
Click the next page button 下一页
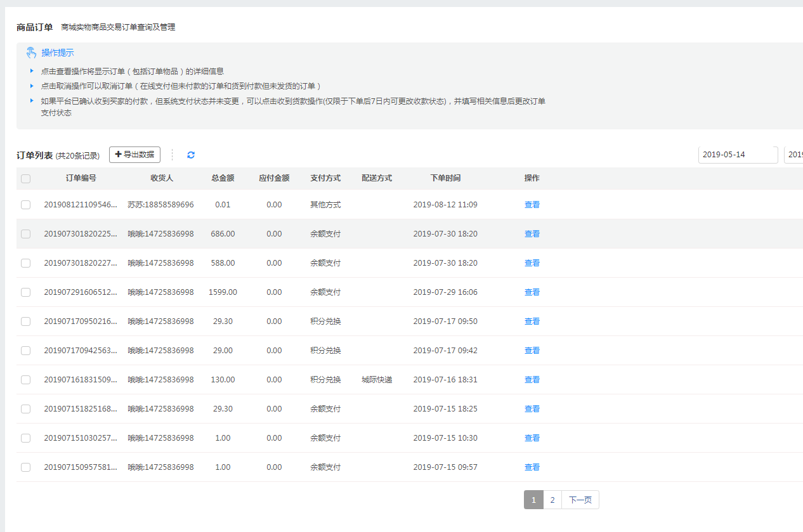(x=580, y=500)
